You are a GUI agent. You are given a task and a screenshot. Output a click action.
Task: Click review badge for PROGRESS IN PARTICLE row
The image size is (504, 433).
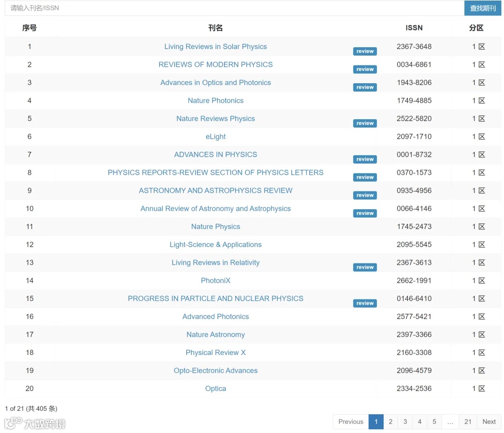tap(365, 303)
